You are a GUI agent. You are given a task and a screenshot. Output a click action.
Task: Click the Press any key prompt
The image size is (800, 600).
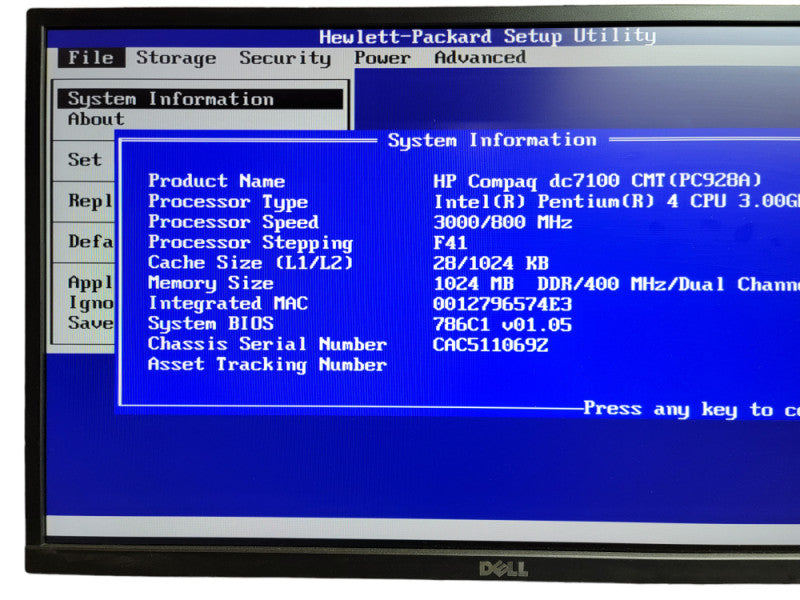691,409
